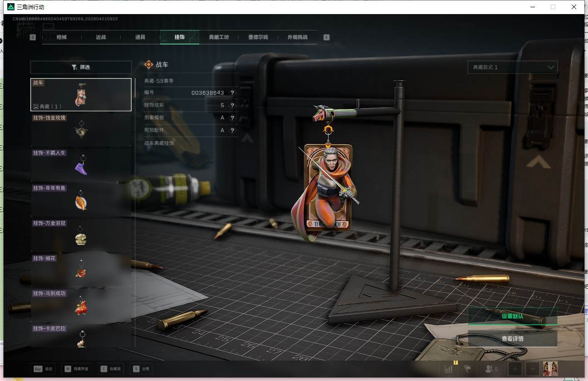The height and width of the screenshot is (381, 588).
Task: Click the first plus squad slot
Action: coord(515,369)
